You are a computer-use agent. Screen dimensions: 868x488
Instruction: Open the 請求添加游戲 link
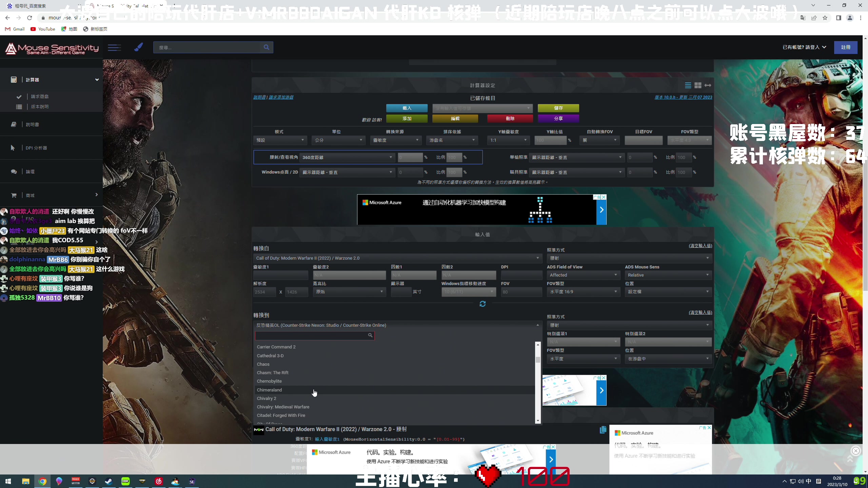click(281, 97)
